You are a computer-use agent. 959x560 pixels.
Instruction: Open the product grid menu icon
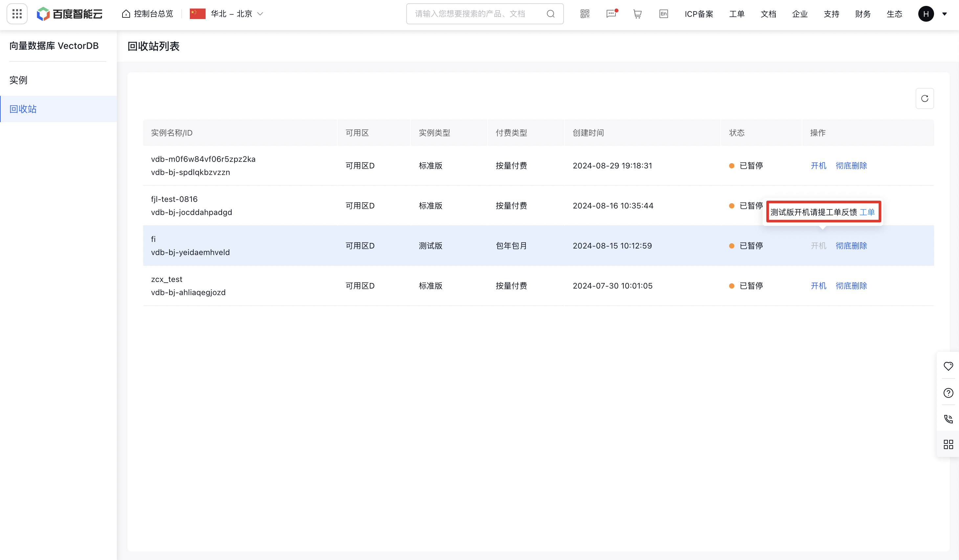pos(17,14)
